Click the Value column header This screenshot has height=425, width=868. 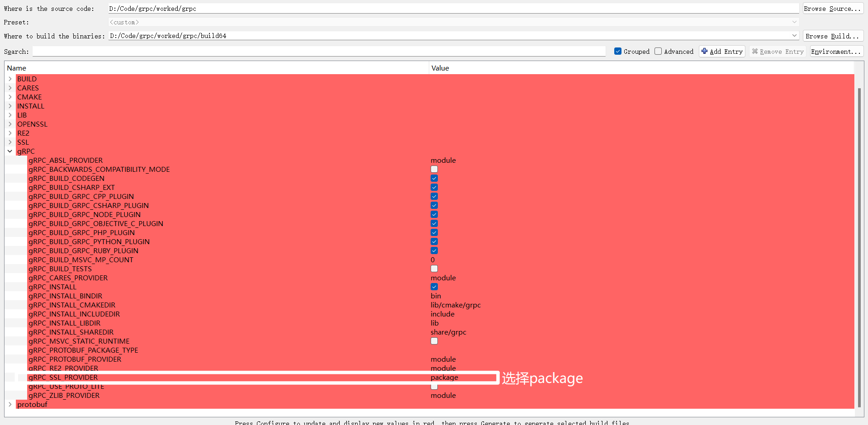(x=641, y=68)
